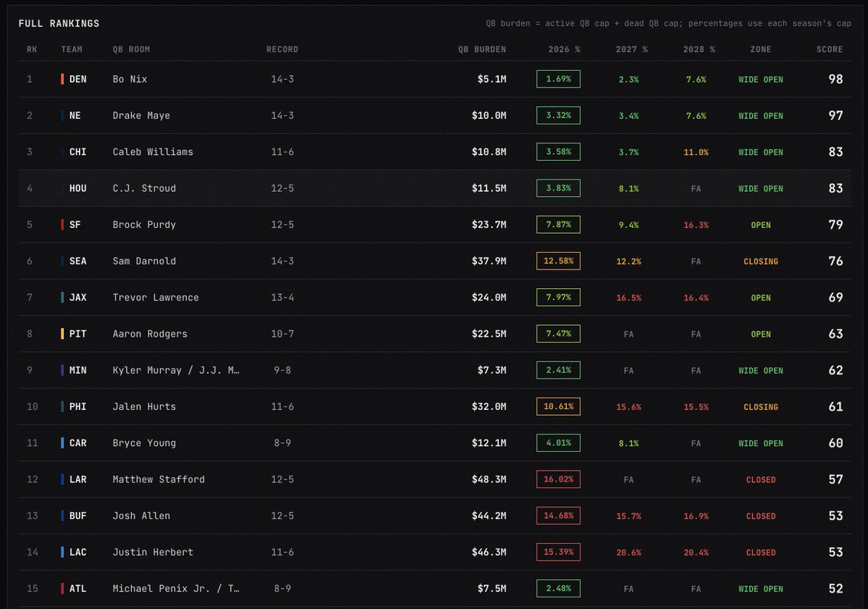Open the Kyler Murray / J.J. M… row
This screenshot has width=868, height=609.
(x=434, y=370)
